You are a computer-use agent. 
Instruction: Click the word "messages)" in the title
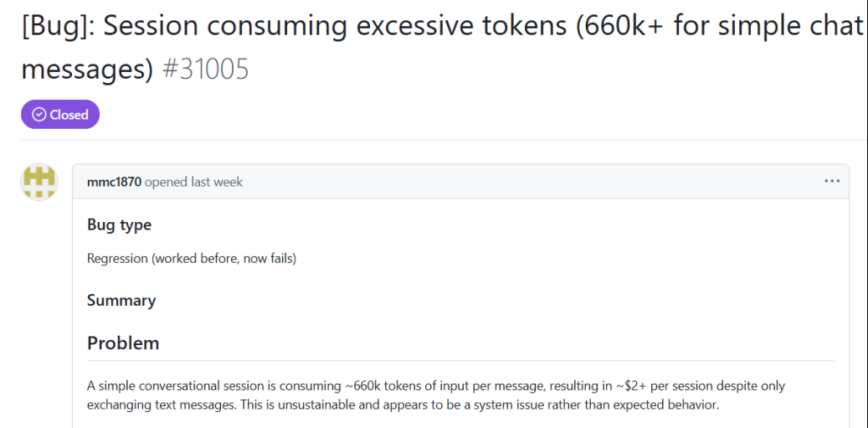pos(87,69)
